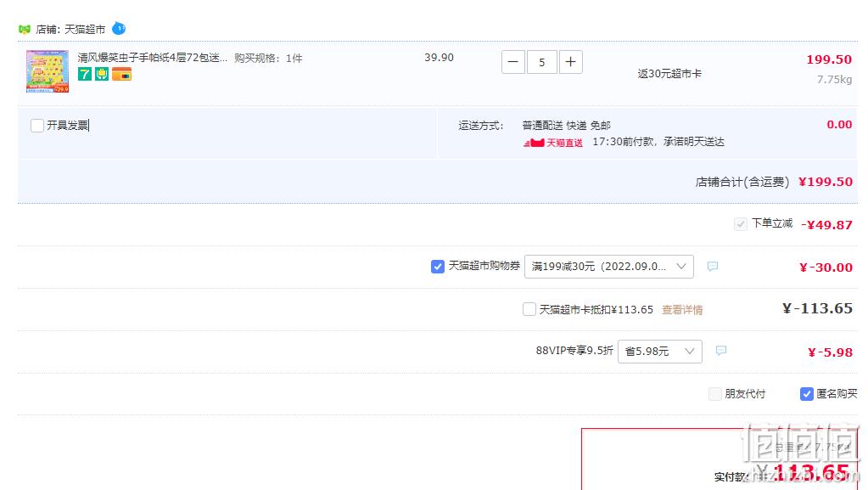
Task: Click the orange credit card badge
Action: [122, 74]
